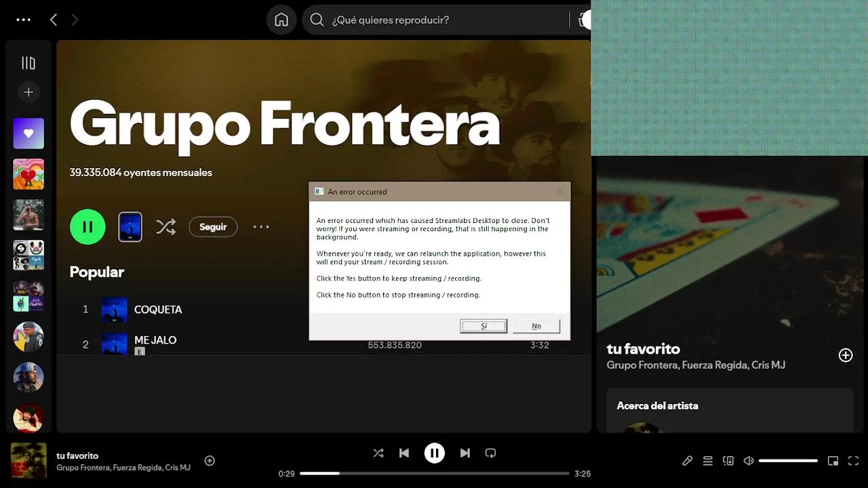Create a new playlist with plus icon
The image size is (868, 488).
[28, 92]
